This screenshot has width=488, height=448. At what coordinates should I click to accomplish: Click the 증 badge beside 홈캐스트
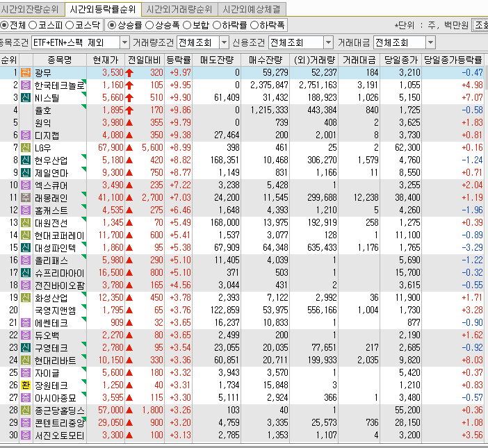pyautogui.click(x=26, y=210)
